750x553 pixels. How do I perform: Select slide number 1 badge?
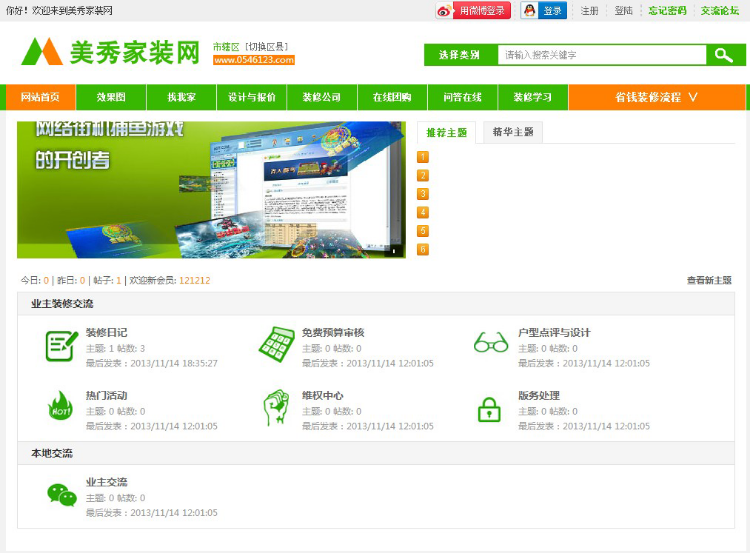[423, 157]
